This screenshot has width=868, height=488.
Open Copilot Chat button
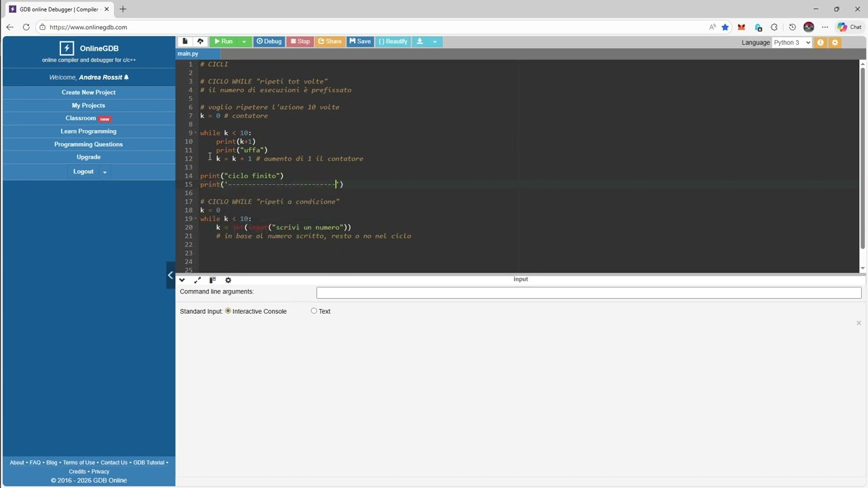point(849,27)
